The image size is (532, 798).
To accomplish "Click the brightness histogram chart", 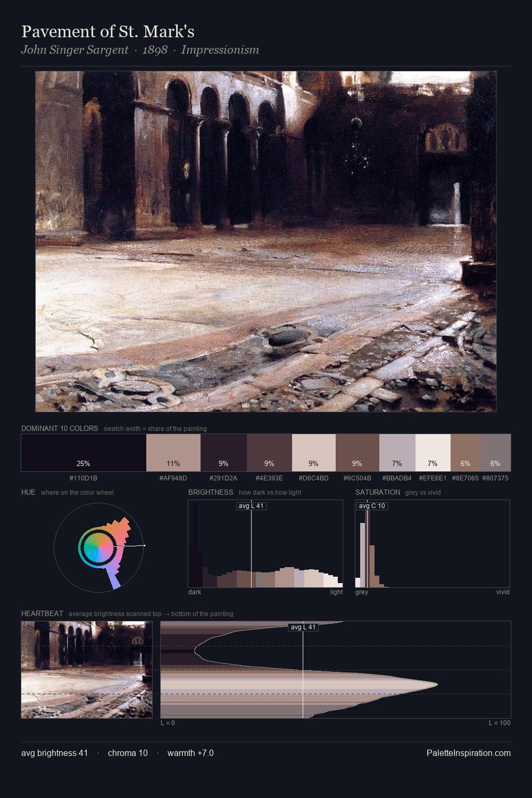I will tap(265, 544).
